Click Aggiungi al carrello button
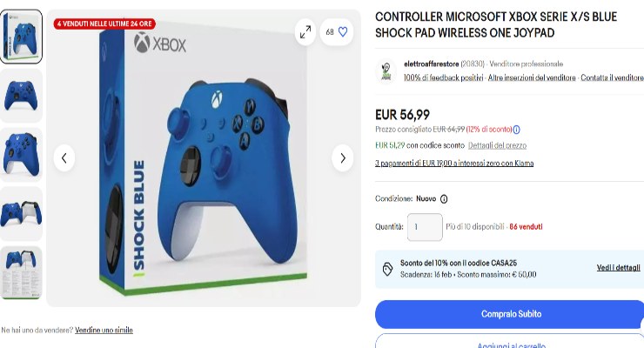Image resolution: width=644 pixels, height=348 pixels. [511, 344]
